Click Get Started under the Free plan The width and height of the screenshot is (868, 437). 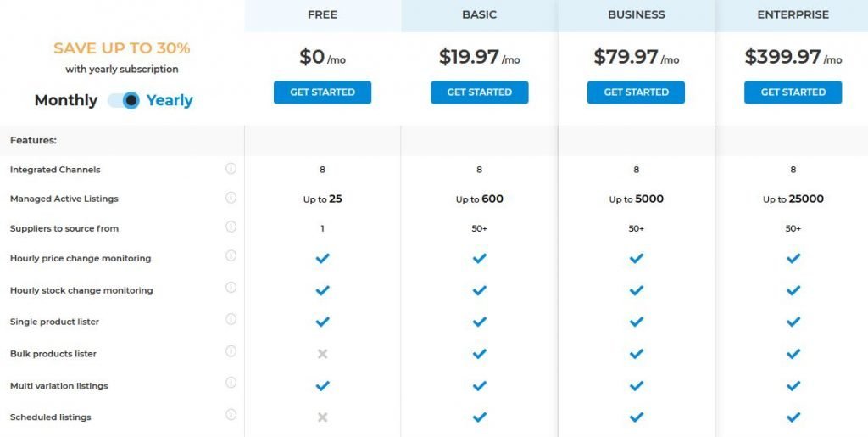pos(322,92)
